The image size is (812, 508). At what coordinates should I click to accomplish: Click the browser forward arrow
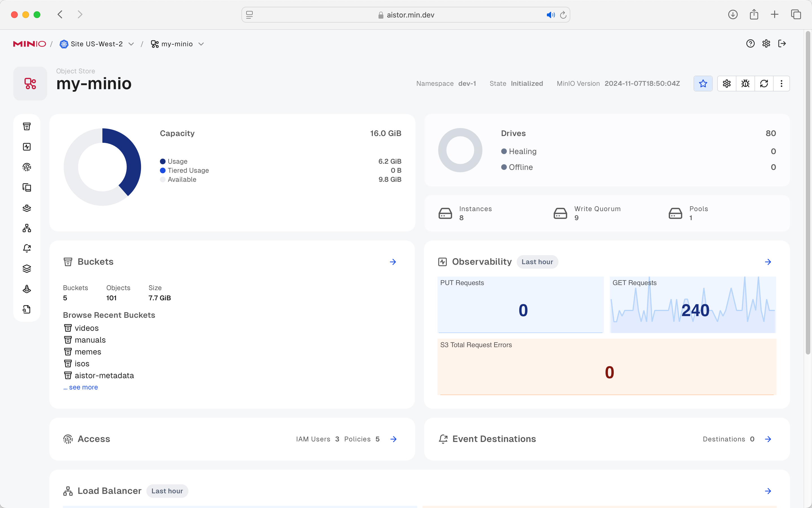pyautogui.click(x=80, y=14)
